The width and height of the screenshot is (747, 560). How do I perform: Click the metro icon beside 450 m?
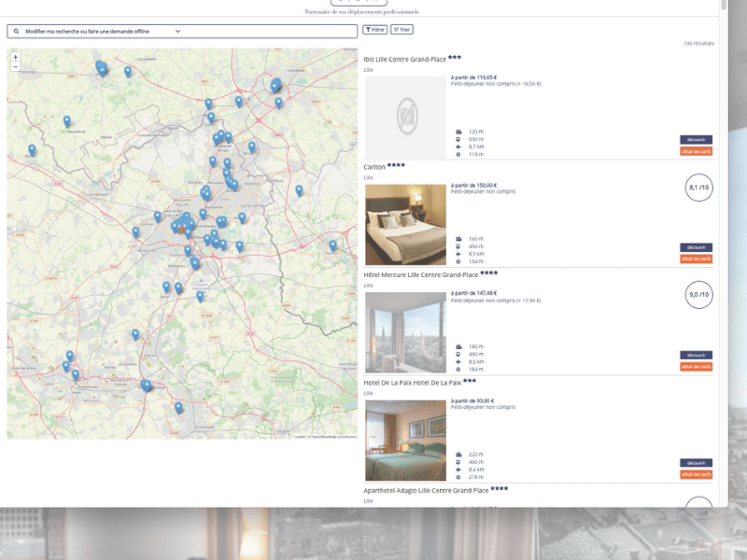(x=458, y=246)
